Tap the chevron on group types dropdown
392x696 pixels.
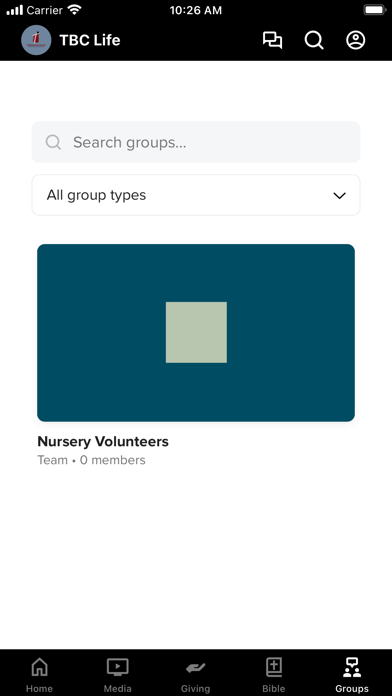pos(340,195)
